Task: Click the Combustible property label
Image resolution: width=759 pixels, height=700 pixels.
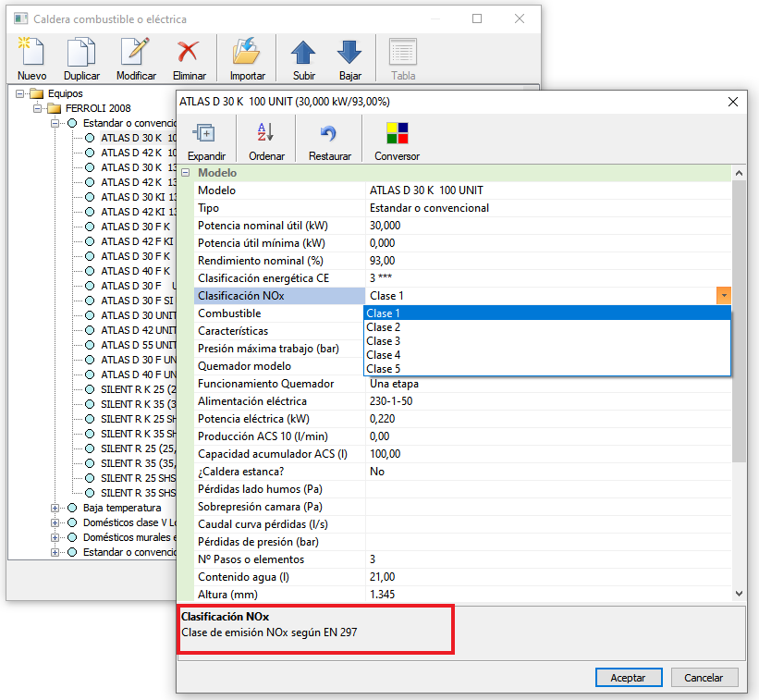Action: tap(229, 313)
